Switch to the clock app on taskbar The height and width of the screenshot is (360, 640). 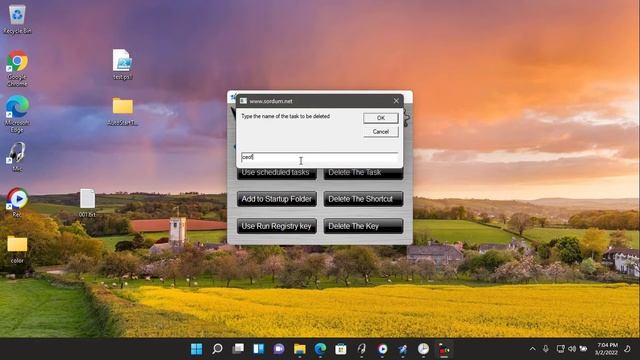424,349
